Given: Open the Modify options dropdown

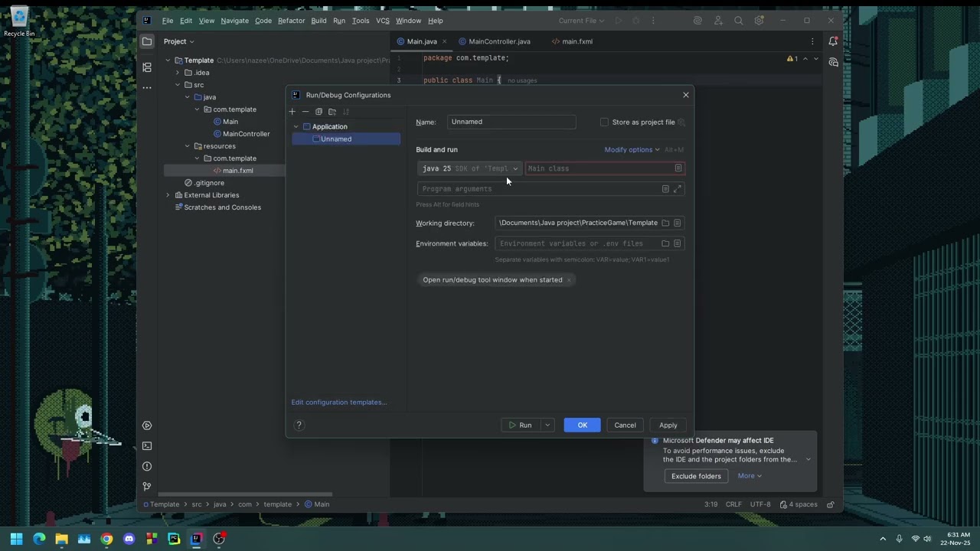Looking at the screenshot, I should click(x=632, y=150).
